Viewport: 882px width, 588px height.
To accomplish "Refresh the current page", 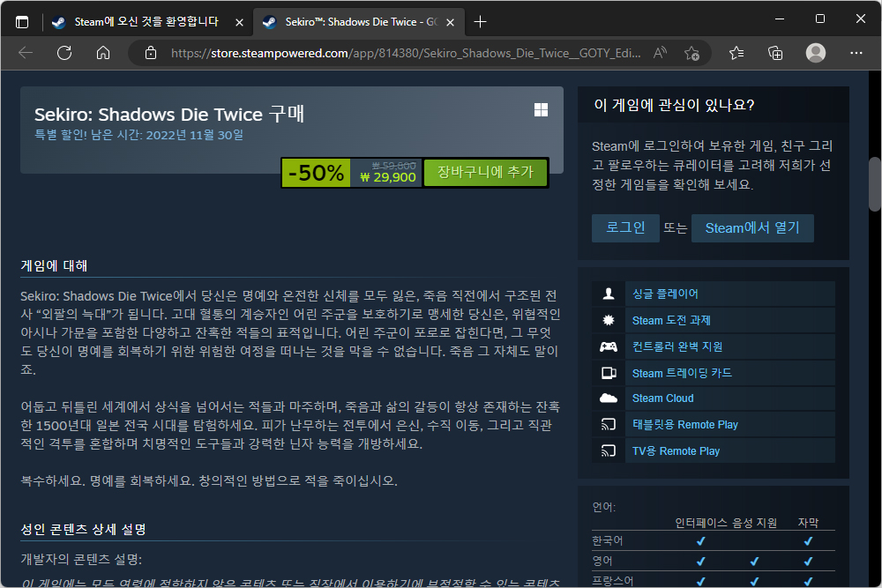I will point(64,53).
